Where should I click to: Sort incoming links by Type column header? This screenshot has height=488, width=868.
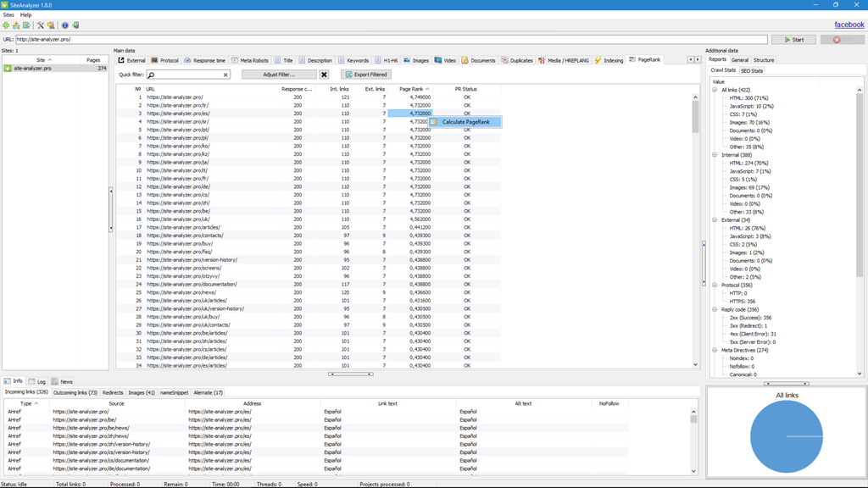[26, 404]
